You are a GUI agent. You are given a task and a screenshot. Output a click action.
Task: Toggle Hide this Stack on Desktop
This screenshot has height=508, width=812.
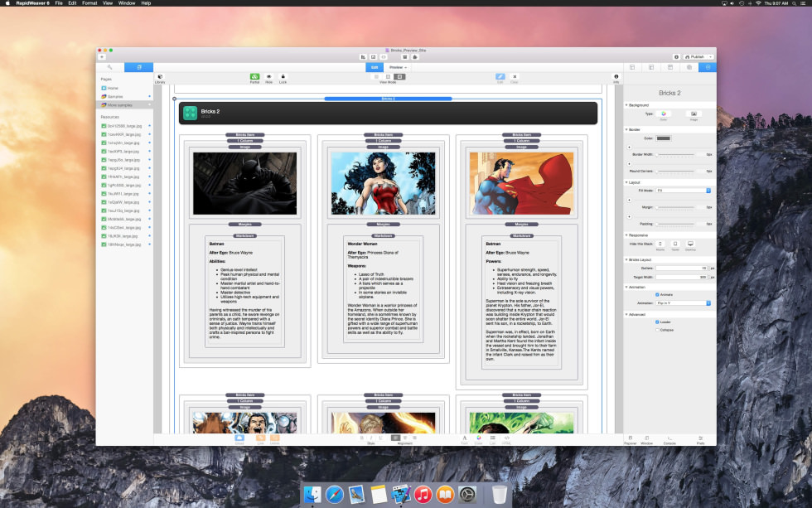click(x=690, y=244)
